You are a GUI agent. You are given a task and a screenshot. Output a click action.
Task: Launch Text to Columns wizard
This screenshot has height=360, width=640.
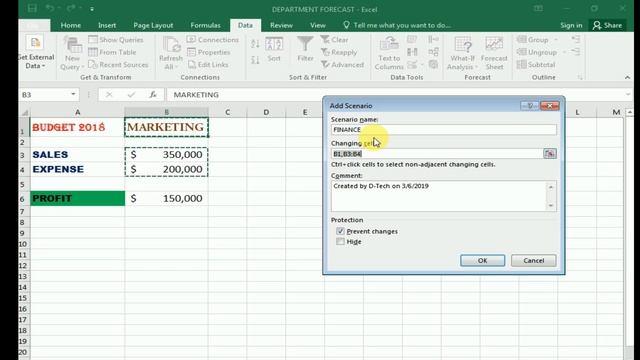coord(389,53)
